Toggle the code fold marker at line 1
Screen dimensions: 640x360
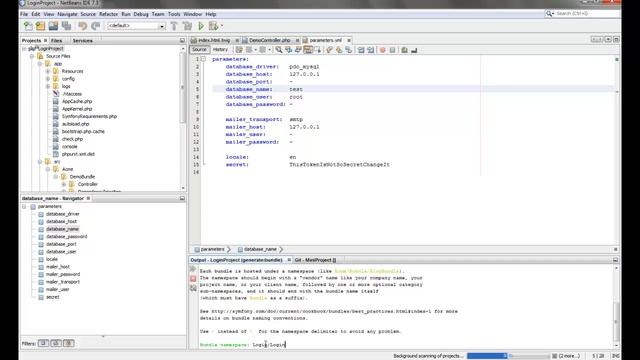click(x=203, y=59)
